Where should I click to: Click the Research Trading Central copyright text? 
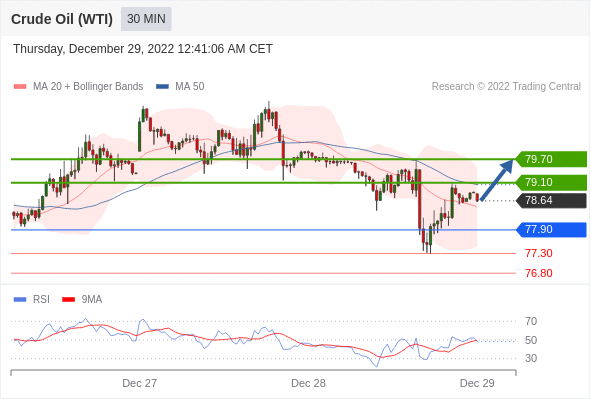(x=506, y=87)
